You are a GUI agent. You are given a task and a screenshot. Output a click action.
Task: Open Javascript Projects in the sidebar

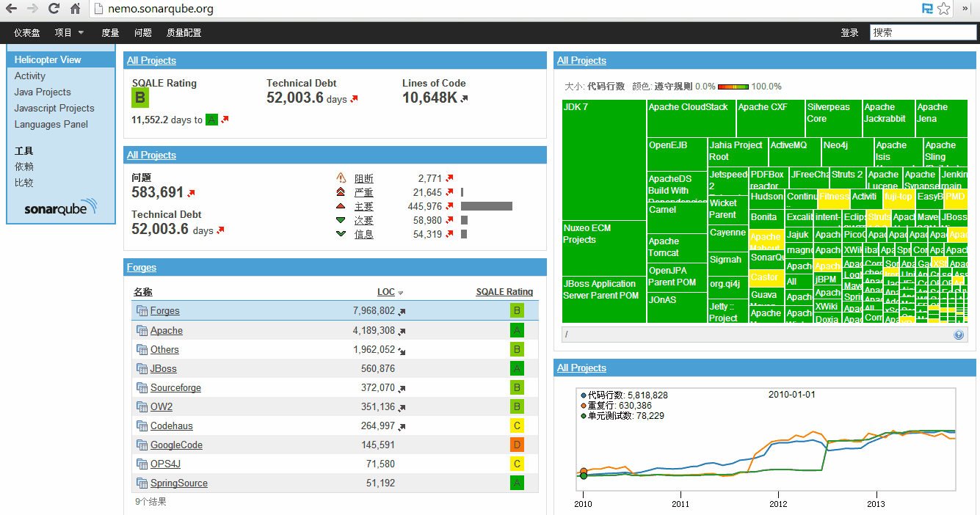tap(54, 108)
